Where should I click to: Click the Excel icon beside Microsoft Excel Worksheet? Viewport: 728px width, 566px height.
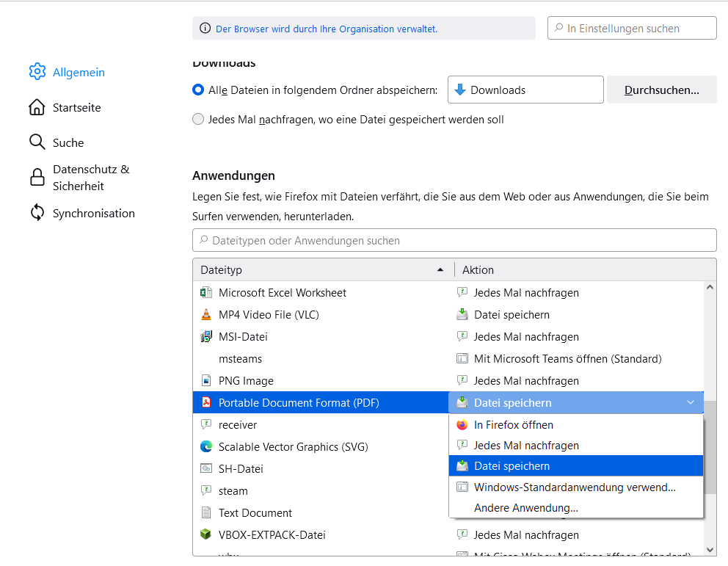pos(206,293)
